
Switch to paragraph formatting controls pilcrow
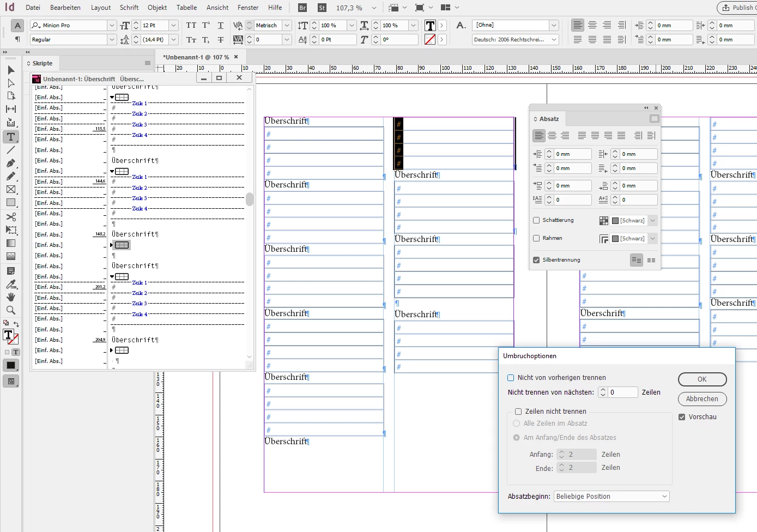[x=17, y=39]
